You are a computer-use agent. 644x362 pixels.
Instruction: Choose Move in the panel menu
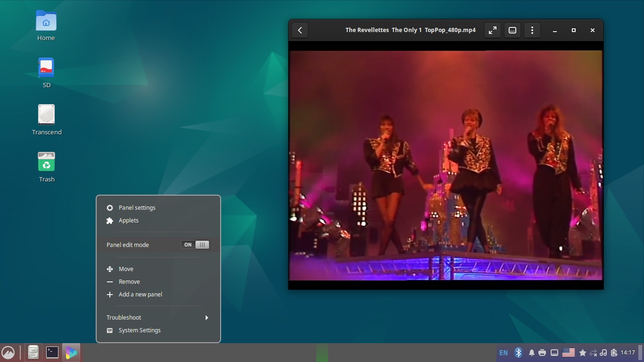158,269
